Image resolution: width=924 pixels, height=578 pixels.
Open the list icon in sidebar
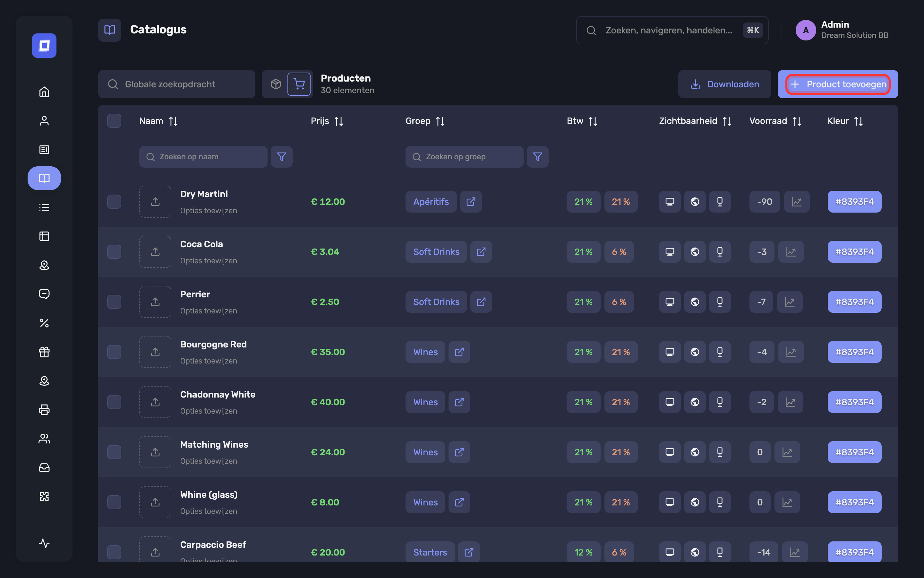tap(44, 207)
